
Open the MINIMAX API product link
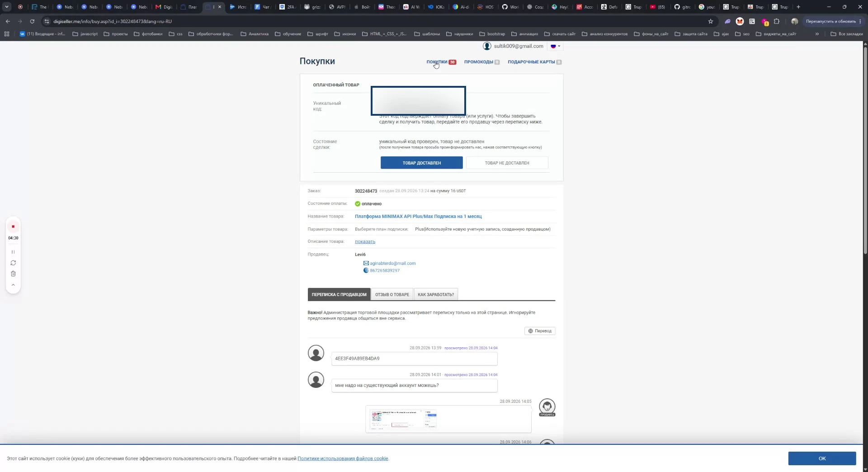coord(418,217)
